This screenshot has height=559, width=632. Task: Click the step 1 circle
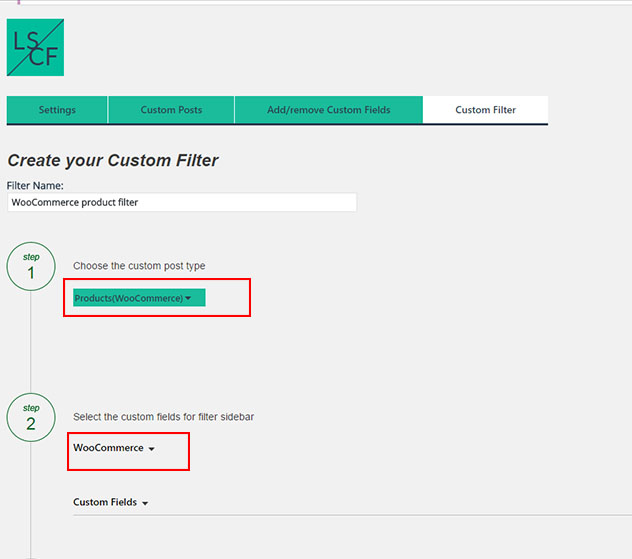[x=31, y=266]
